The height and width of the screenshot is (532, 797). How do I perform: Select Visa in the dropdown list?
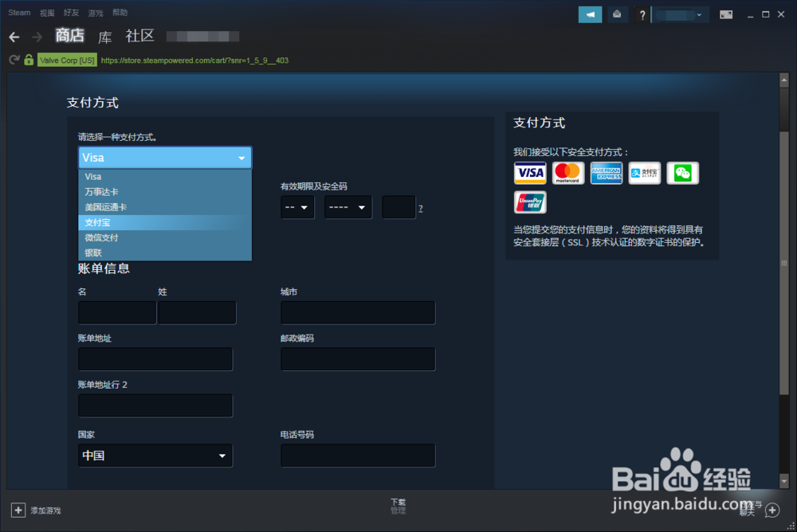pos(165,176)
